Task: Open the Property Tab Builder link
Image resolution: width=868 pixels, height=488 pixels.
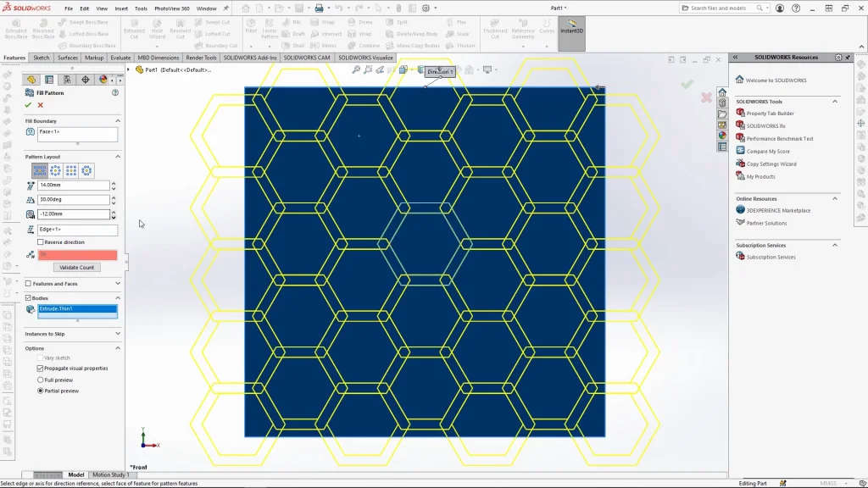Action: coord(770,114)
